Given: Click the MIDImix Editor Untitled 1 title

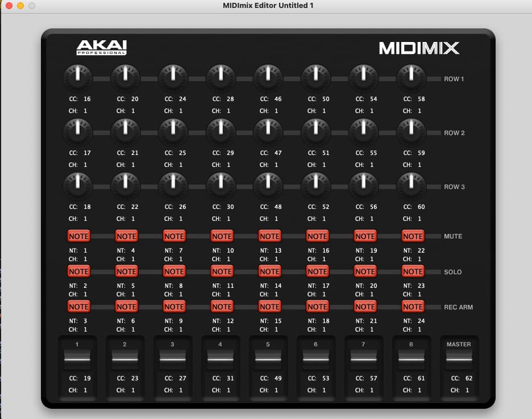Looking at the screenshot, I should click(x=268, y=6).
